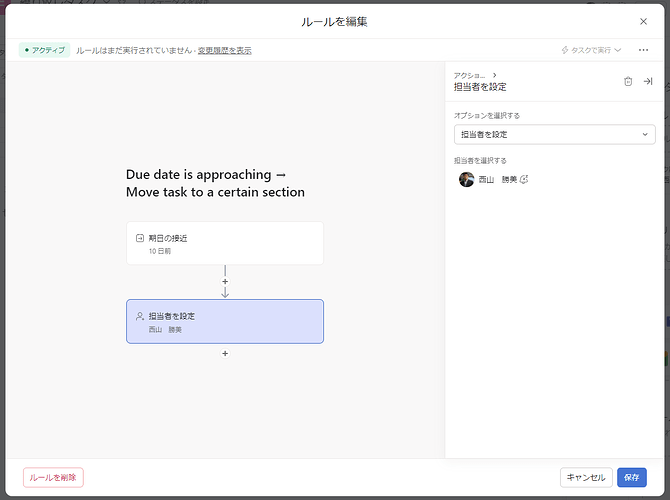Click the アクティブ status badge

[44, 50]
